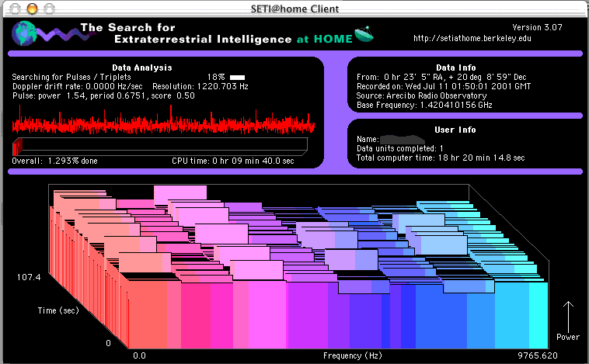
Task: Click the 'Recorded on' date line
Action: (444, 86)
